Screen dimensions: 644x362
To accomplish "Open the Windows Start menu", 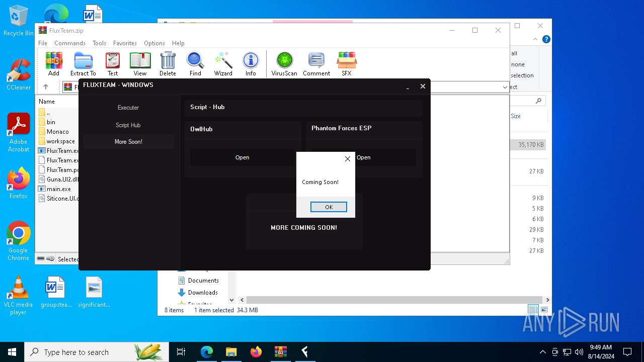I will tap(12, 352).
